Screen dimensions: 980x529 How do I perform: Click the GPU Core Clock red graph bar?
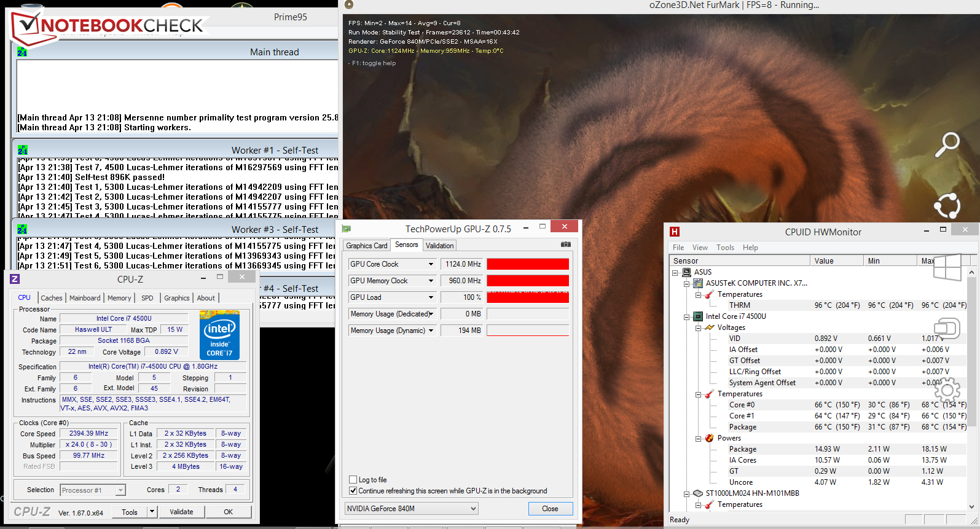pyautogui.click(x=528, y=264)
